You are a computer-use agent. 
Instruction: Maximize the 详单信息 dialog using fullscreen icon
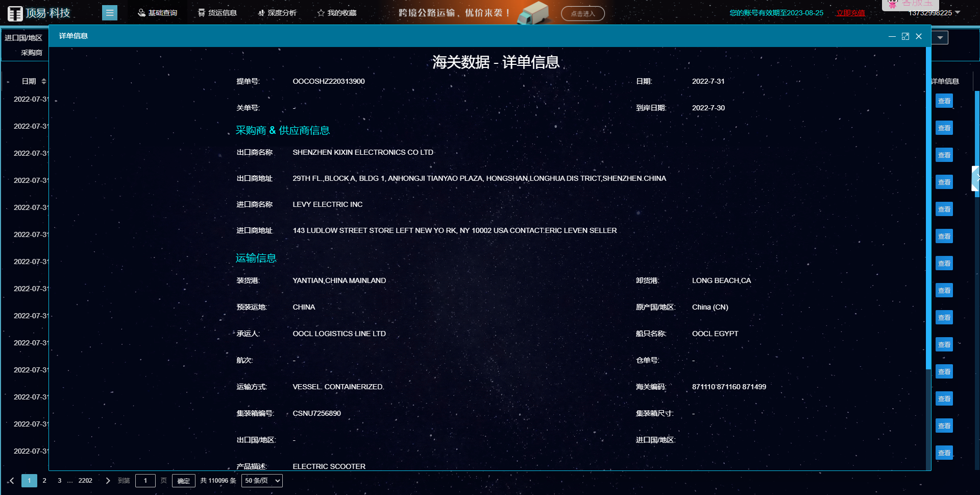coord(905,36)
